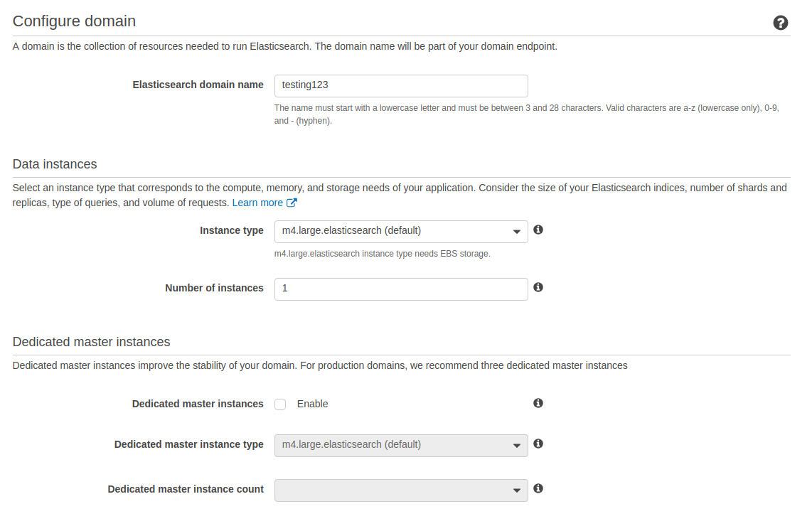Click the Enable label to toggle dedicated masters
This screenshot has width=812, height=526.
(313, 404)
